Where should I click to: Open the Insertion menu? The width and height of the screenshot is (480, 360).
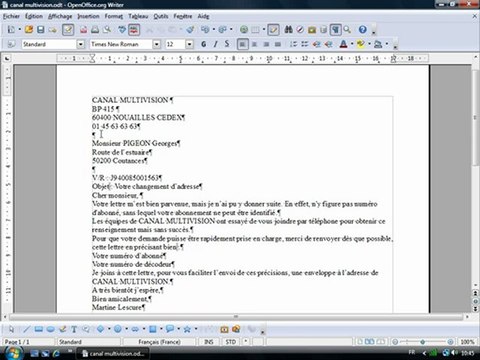pos(88,16)
